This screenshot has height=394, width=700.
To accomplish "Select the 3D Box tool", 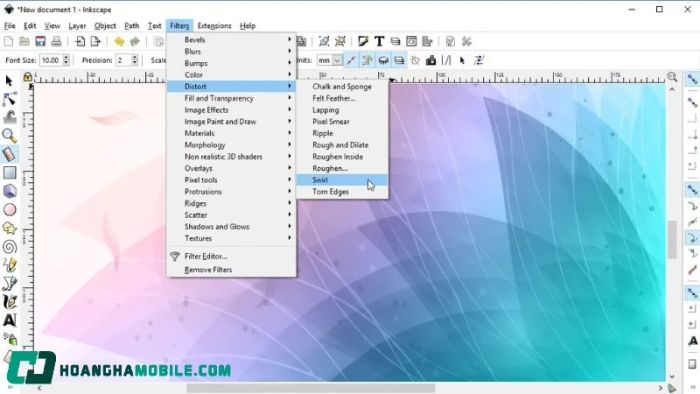I will 10,191.
